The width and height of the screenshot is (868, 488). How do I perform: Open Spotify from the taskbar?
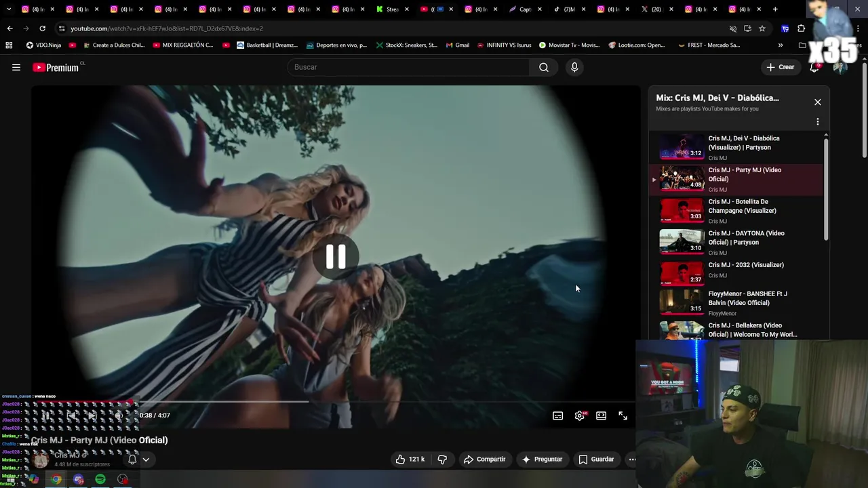pos(100,479)
